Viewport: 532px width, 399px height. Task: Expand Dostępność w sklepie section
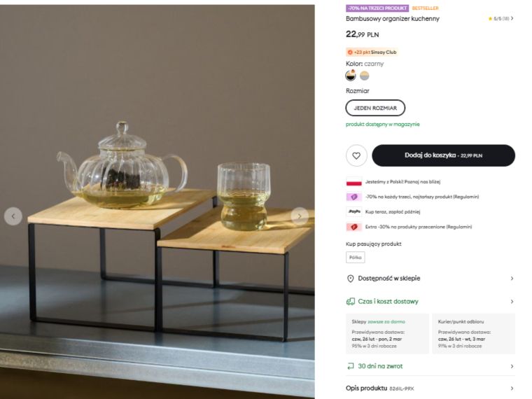[x=430, y=279]
